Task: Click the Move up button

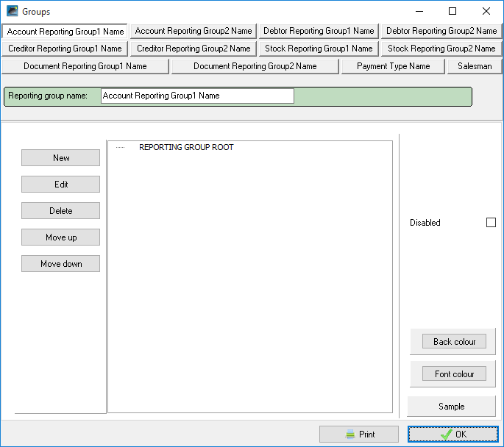Action: (61, 237)
